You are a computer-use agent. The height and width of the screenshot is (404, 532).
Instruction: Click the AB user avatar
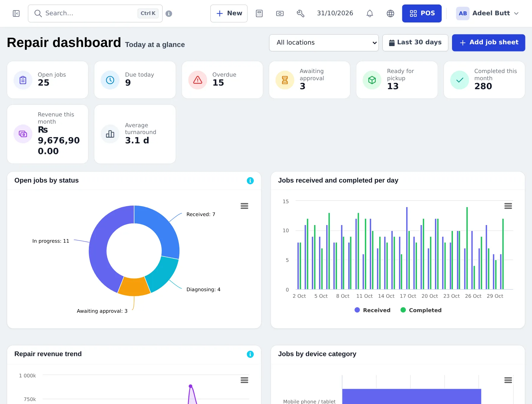click(x=463, y=13)
